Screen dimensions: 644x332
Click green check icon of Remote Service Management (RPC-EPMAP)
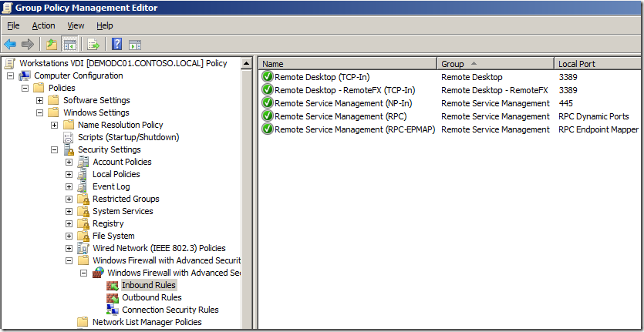pos(268,129)
